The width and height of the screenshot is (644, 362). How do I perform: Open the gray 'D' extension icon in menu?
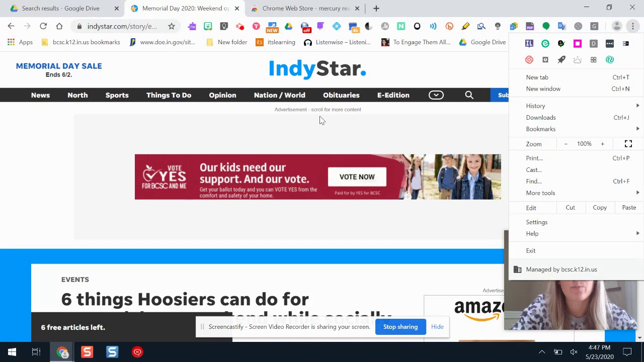coord(594,44)
